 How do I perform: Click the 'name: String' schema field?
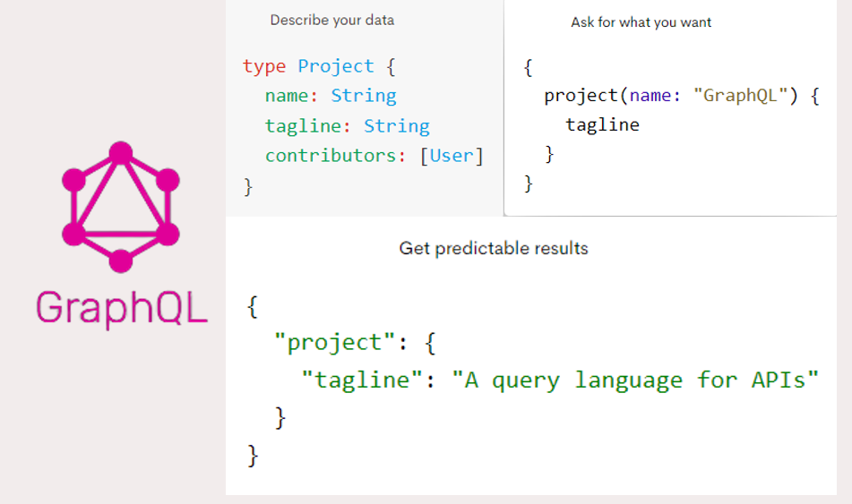coord(331,96)
